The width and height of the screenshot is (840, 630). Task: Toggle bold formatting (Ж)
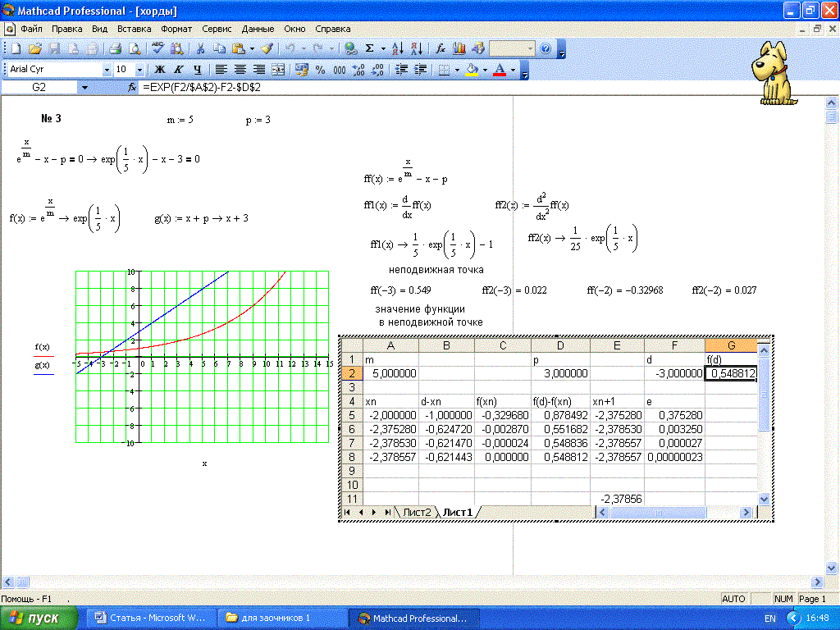161,70
